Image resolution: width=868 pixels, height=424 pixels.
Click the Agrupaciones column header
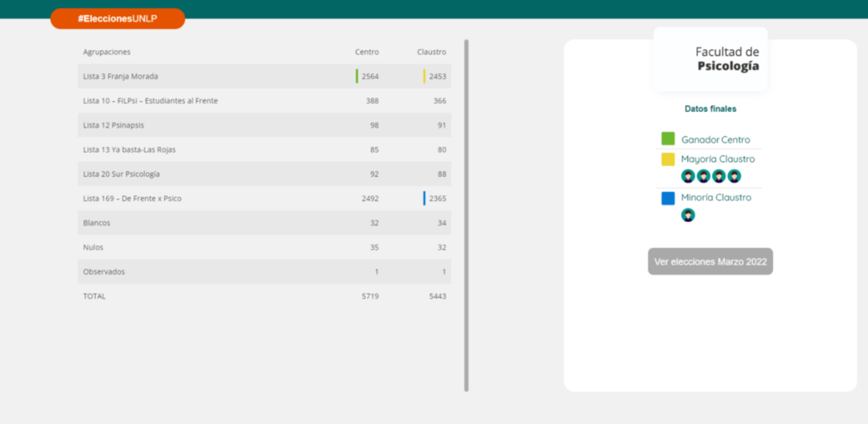tap(106, 52)
